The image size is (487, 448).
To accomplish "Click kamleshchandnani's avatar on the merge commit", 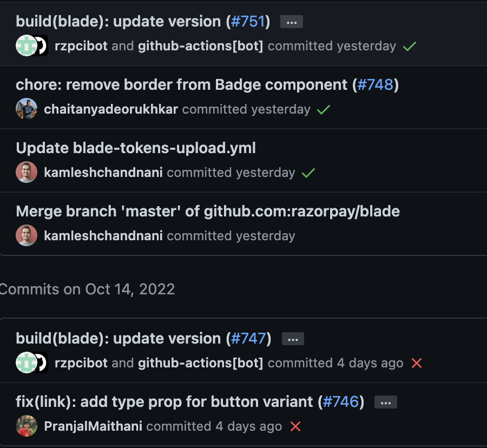I will tap(26, 235).
